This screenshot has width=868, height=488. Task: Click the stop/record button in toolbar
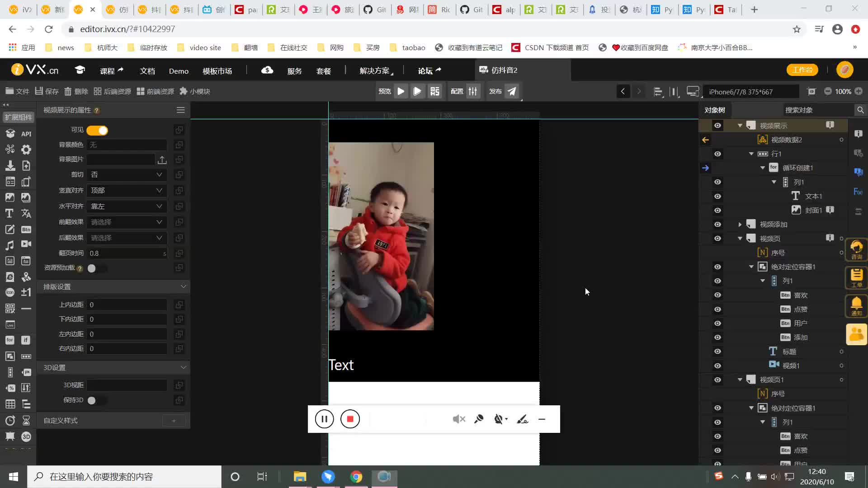(350, 419)
